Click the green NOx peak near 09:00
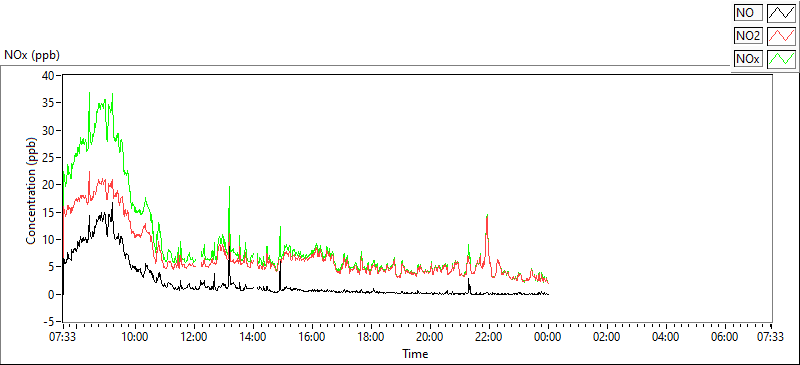The image size is (800, 365). [112, 94]
